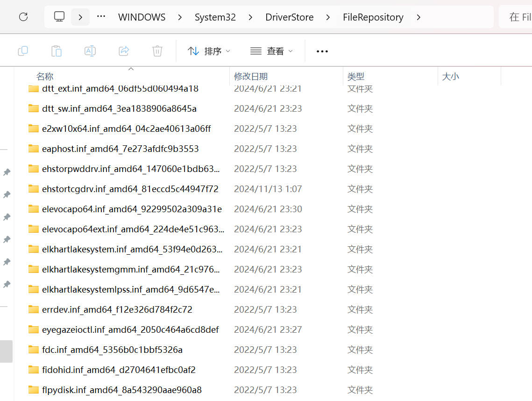Click the Paste toolbar icon
The image size is (532, 401).
(x=57, y=51)
